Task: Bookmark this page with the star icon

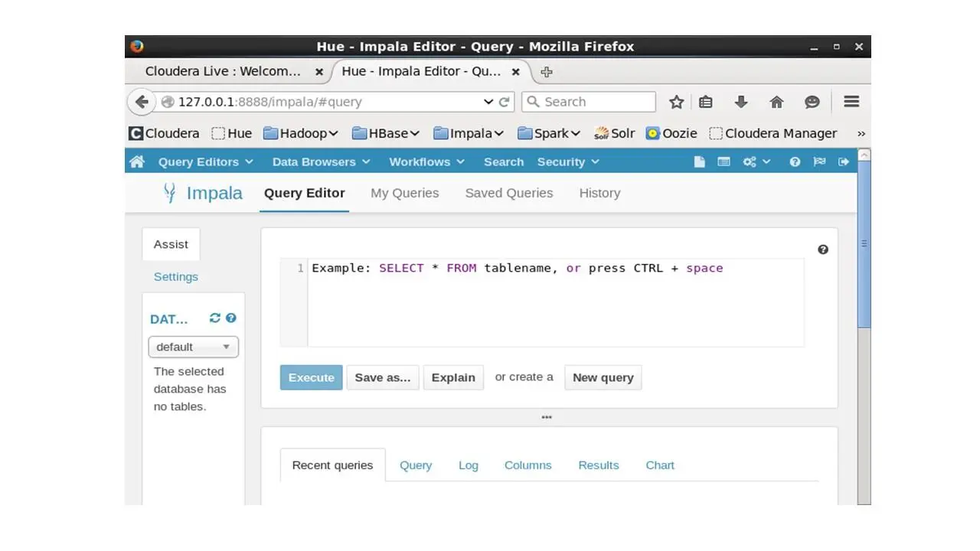Action: (676, 102)
